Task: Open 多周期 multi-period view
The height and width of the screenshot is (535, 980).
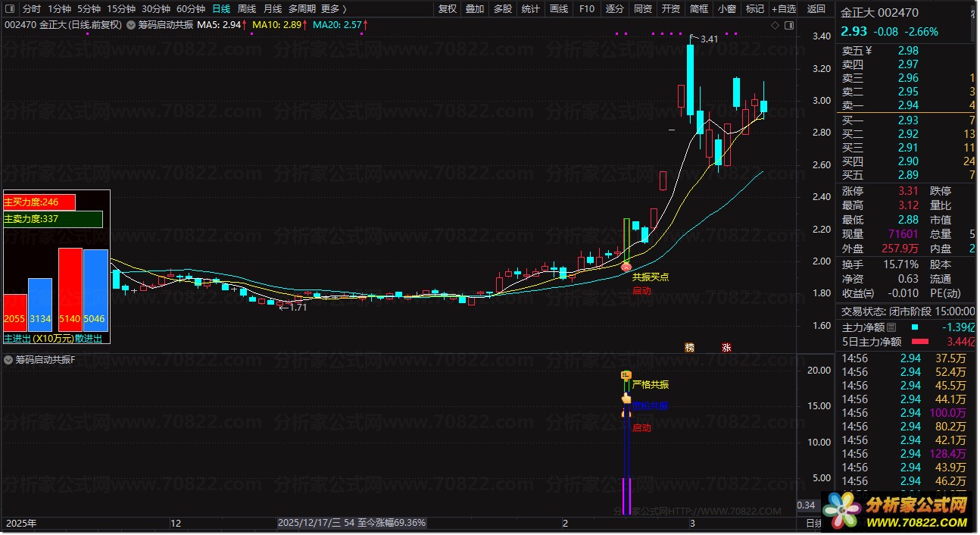Action: tap(302, 9)
